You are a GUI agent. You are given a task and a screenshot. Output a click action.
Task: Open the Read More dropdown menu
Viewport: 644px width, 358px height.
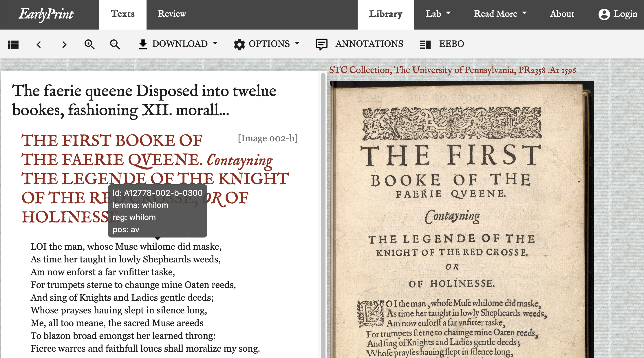click(x=500, y=14)
